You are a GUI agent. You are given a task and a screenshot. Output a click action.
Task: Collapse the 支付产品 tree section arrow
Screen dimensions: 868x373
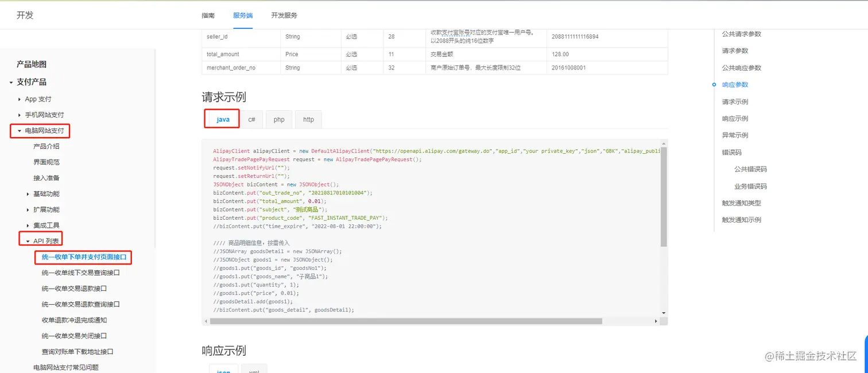tap(11, 83)
